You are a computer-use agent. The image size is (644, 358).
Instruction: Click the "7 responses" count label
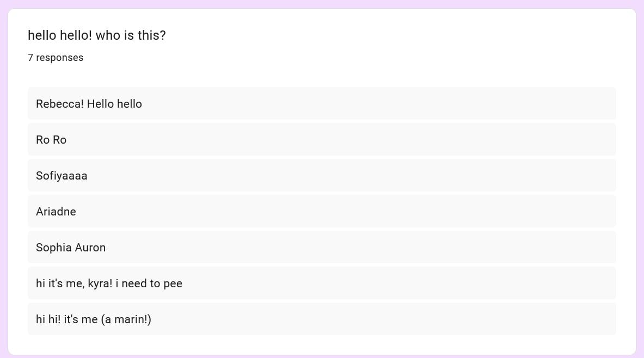pos(56,58)
